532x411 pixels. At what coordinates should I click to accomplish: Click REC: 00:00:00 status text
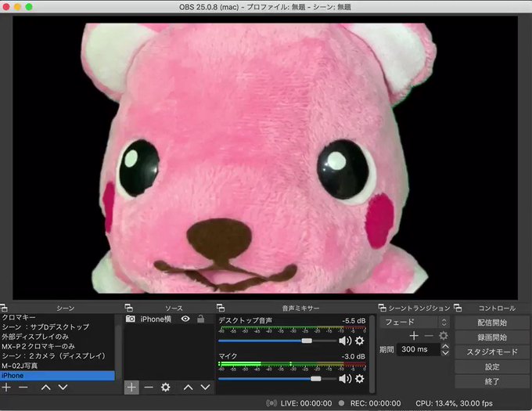click(376, 403)
